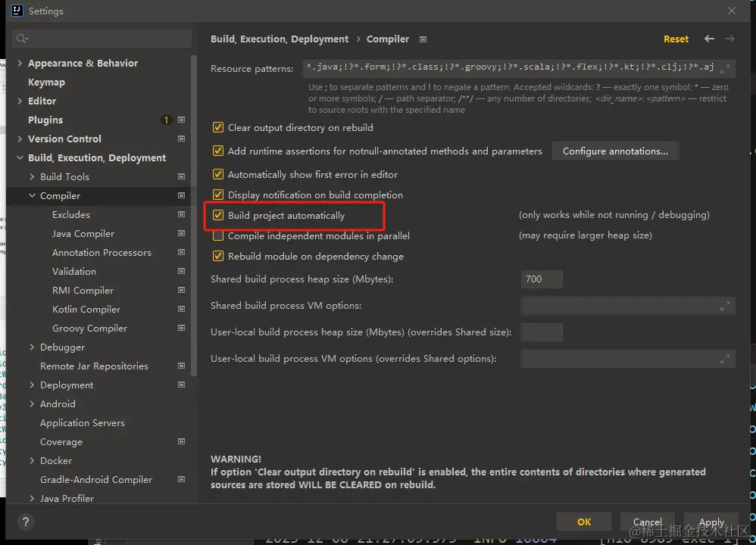
Task: Open the Java Compiler settings page
Action: point(83,234)
